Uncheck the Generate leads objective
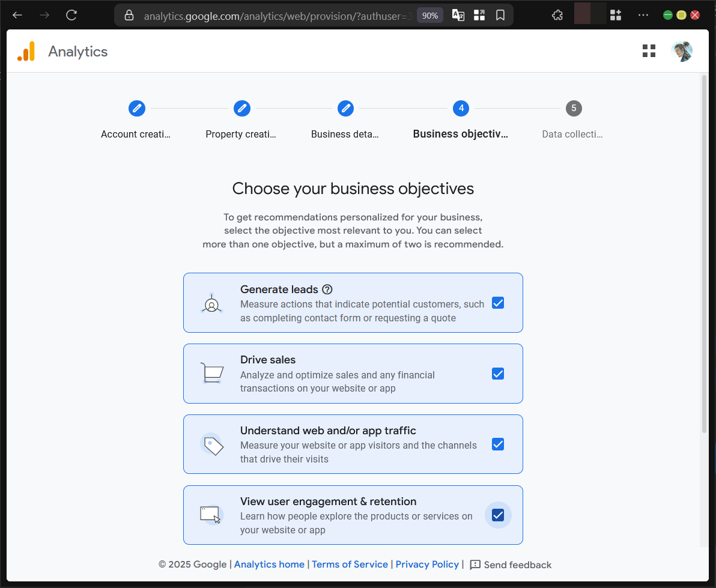716x588 pixels. pos(498,303)
